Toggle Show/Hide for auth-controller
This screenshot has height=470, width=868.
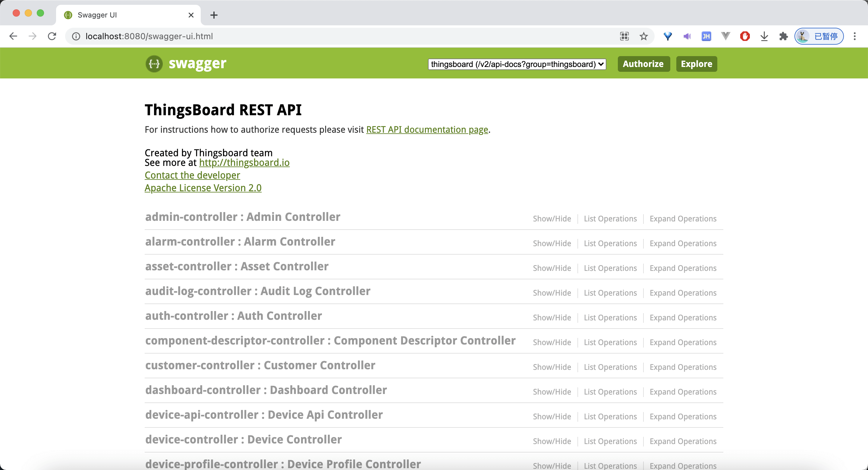pos(552,317)
